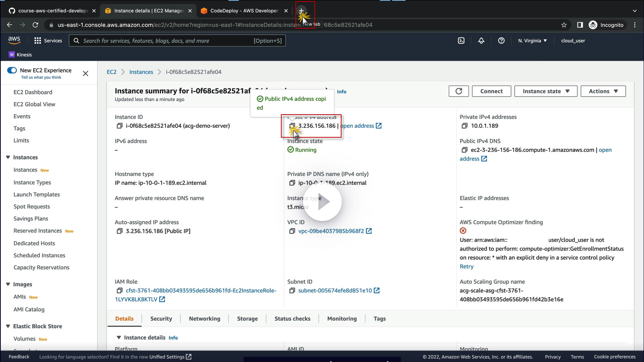The width and height of the screenshot is (644, 362).
Task: Open Cookie preferences in the footer
Action: [615, 357]
